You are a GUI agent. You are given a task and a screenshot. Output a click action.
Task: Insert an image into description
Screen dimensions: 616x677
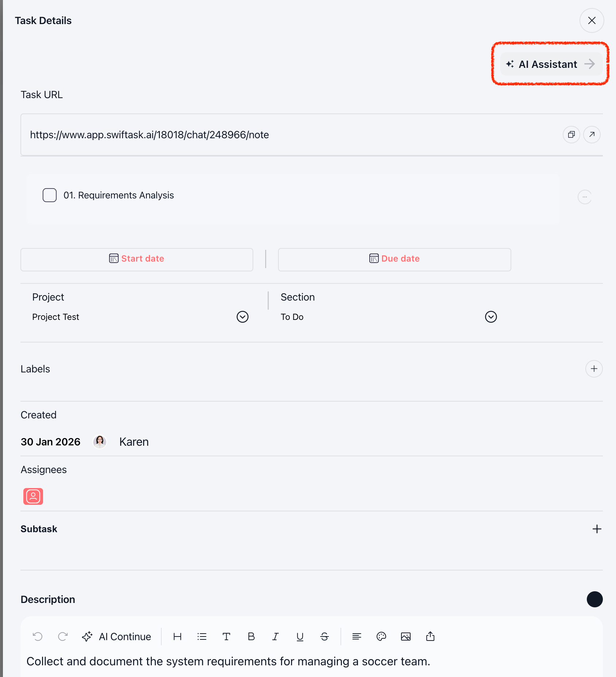[406, 637]
